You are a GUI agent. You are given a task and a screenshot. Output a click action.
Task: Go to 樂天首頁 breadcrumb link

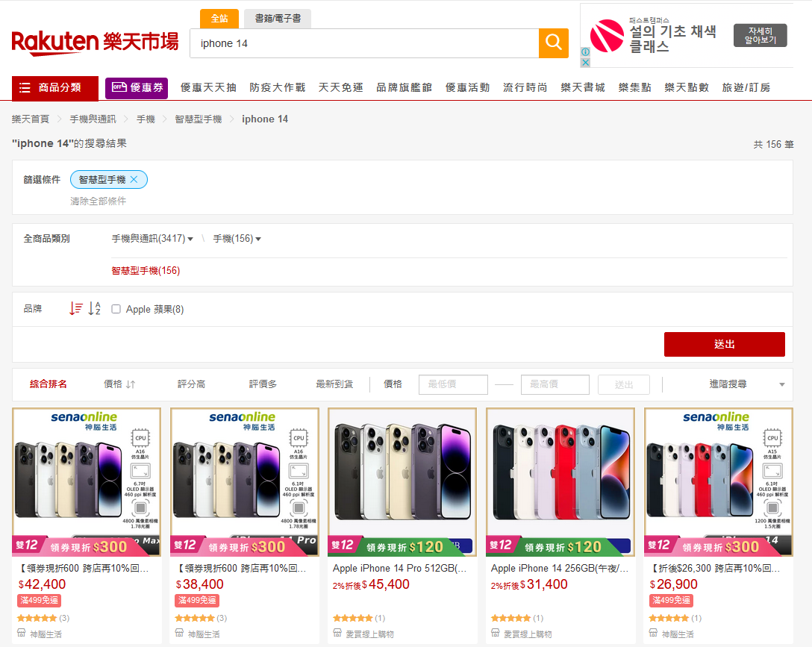31,119
